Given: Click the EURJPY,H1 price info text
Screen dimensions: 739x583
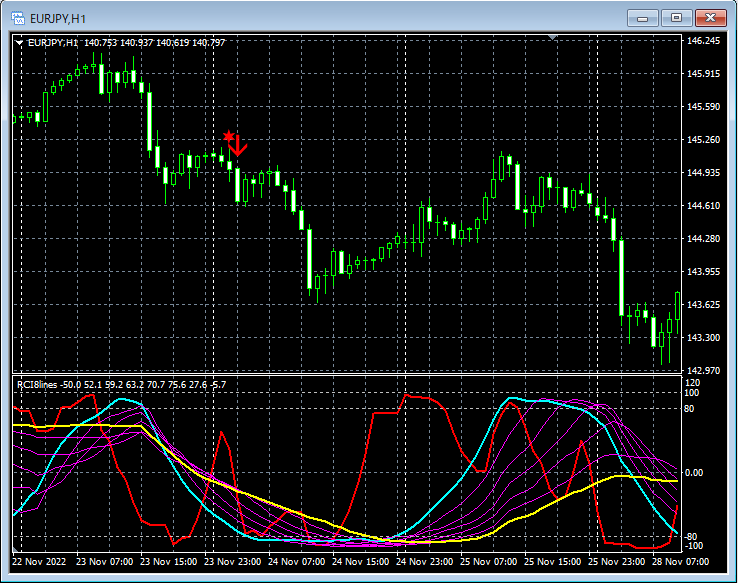Looking at the screenshot, I should (126, 43).
